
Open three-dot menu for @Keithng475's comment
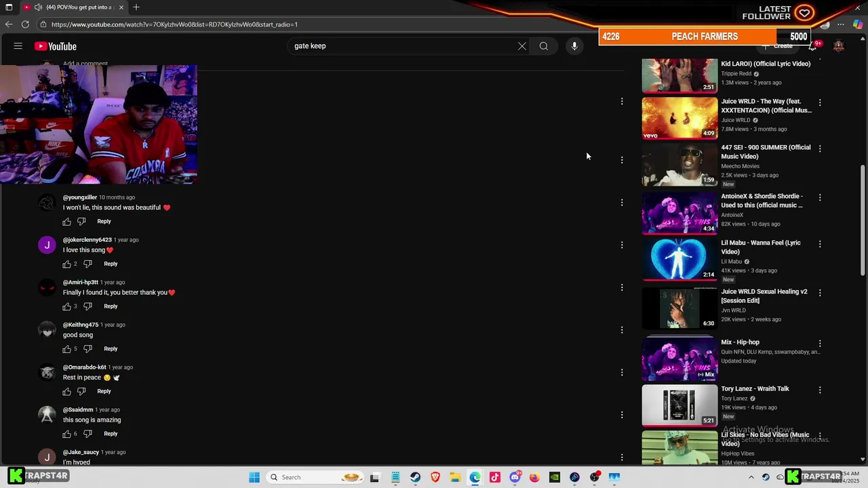click(x=622, y=330)
